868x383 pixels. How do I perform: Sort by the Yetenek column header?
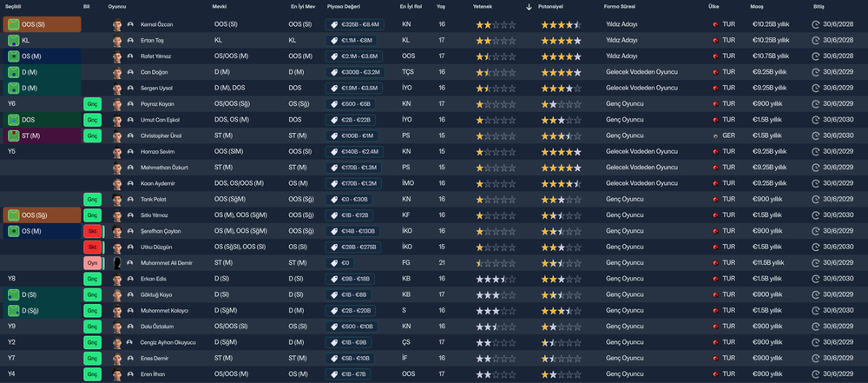coord(482,7)
